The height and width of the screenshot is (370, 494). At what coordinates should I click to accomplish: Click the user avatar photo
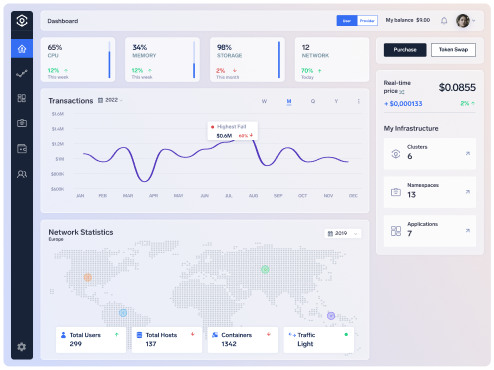tap(463, 21)
